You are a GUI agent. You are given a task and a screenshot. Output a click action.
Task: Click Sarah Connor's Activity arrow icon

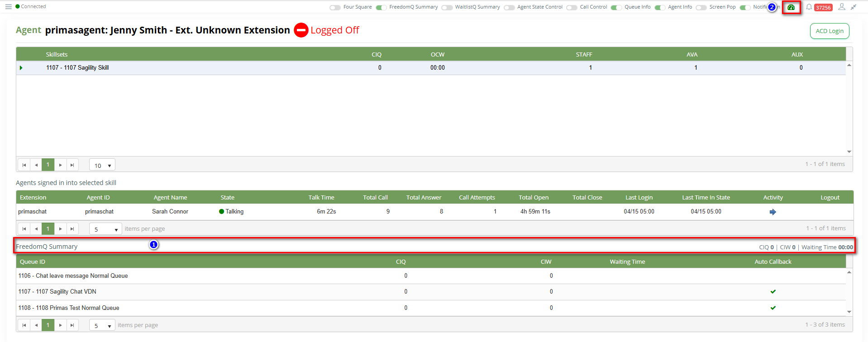773,212
